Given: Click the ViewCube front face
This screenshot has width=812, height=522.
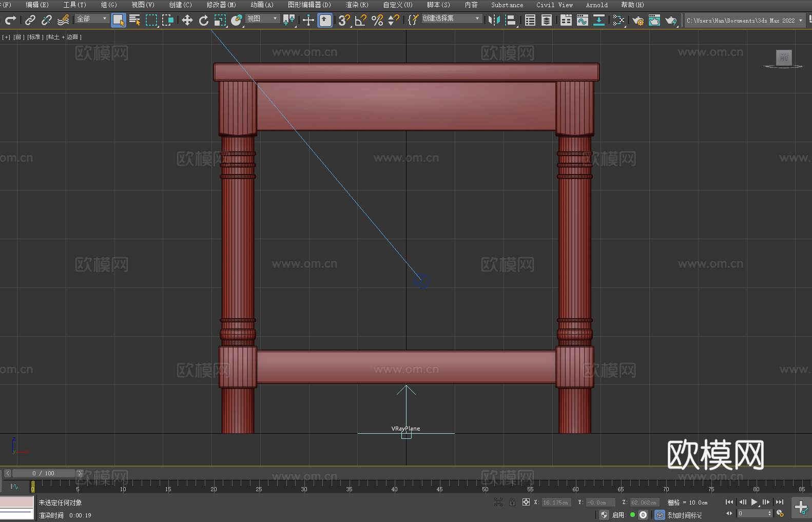Looking at the screenshot, I should point(784,57).
